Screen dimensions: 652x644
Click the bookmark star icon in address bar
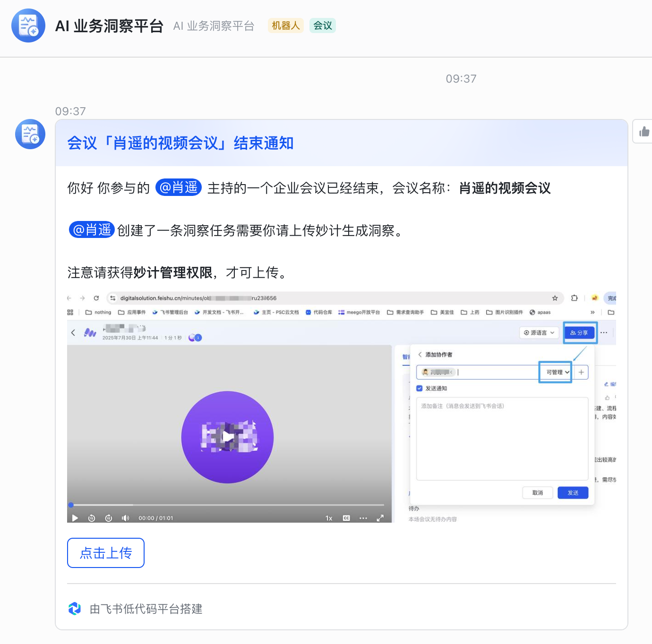pyautogui.click(x=555, y=298)
